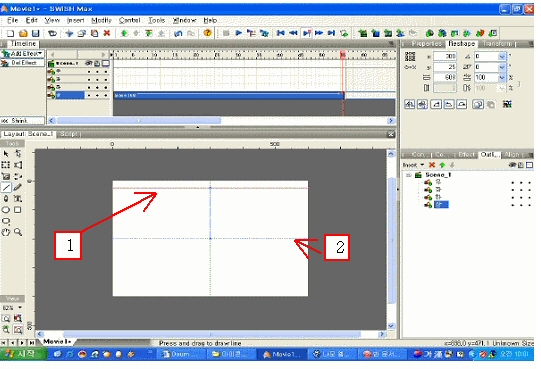This screenshot has width=541, height=369.
Task: Activate the Hand pan tool
Action: 6,232
